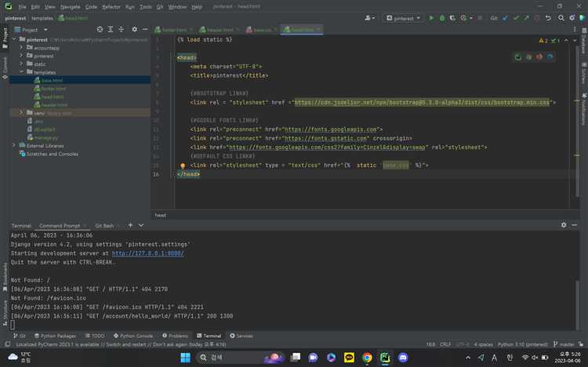Add a new terminal session with plus icon
Viewport: 588px width, 367px height.
(x=130, y=225)
